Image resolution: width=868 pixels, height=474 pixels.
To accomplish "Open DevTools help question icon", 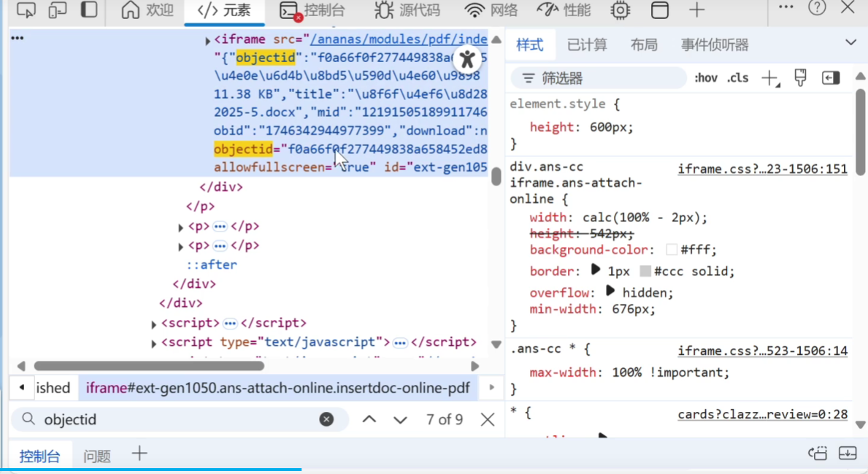I will 817,8.
